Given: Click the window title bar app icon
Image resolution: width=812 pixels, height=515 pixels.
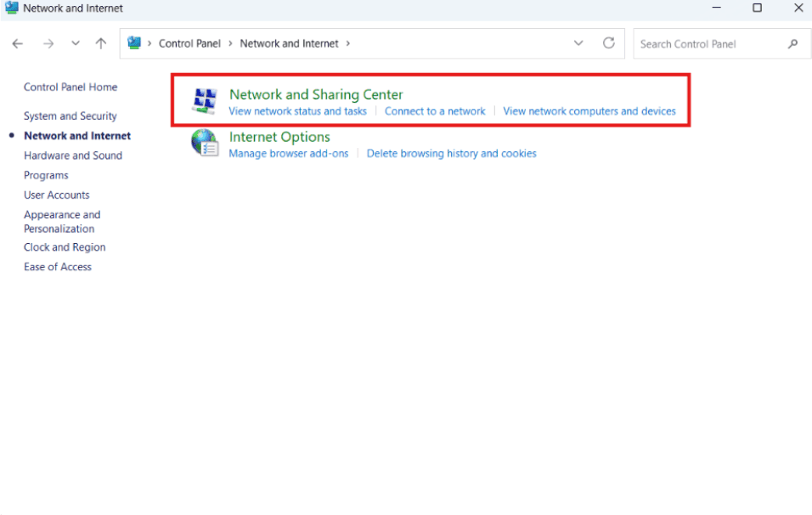Looking at the screenshot, I should point(11,8).
